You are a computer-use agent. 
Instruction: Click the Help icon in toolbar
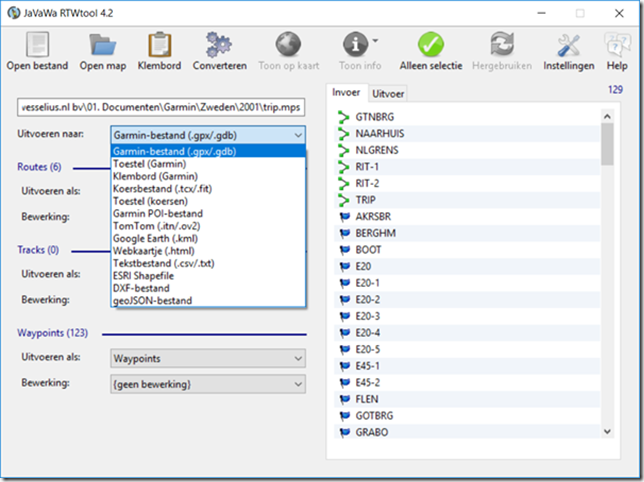(617, 46)
